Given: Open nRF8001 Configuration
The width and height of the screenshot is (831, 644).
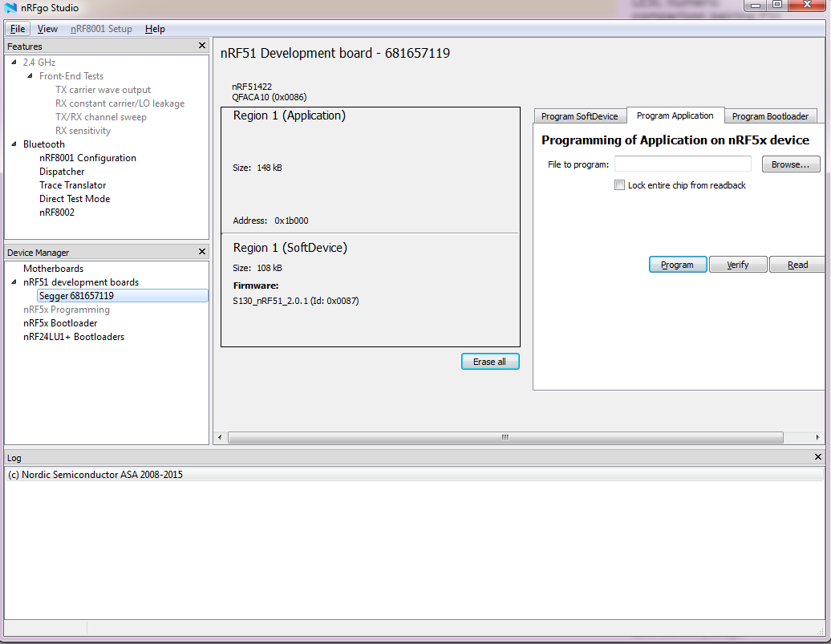Looking at the screenshot, I should click(87, 158).
